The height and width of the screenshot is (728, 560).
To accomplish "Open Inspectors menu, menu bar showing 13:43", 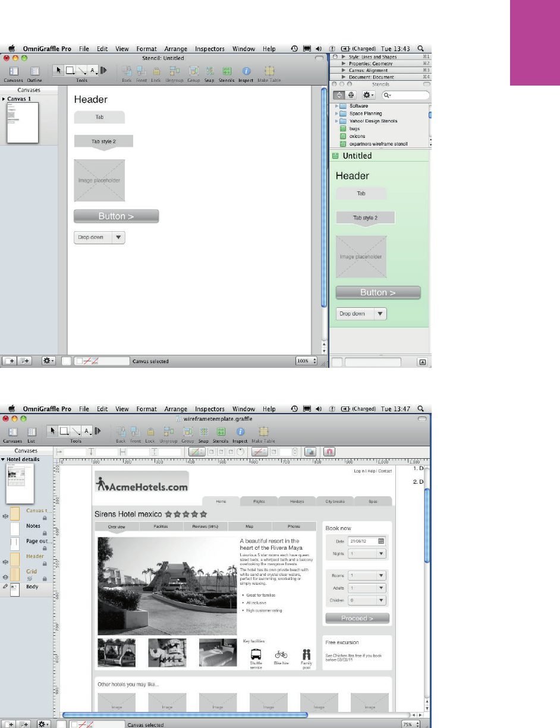I will point(210,49).
